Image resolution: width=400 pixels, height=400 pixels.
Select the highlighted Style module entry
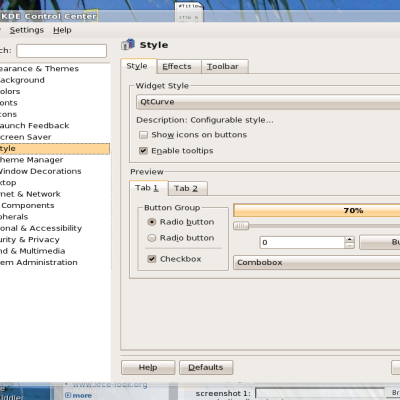55,149
